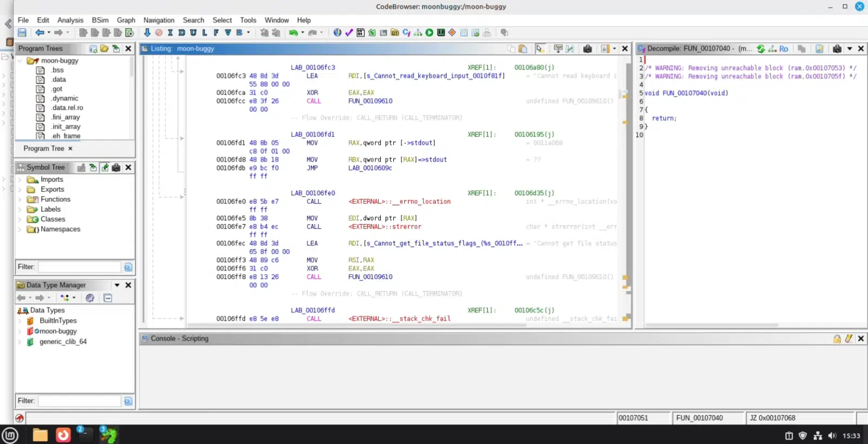Click the blue down-arrow icon in toolbar
868x444 pixels.
point(147,33)
